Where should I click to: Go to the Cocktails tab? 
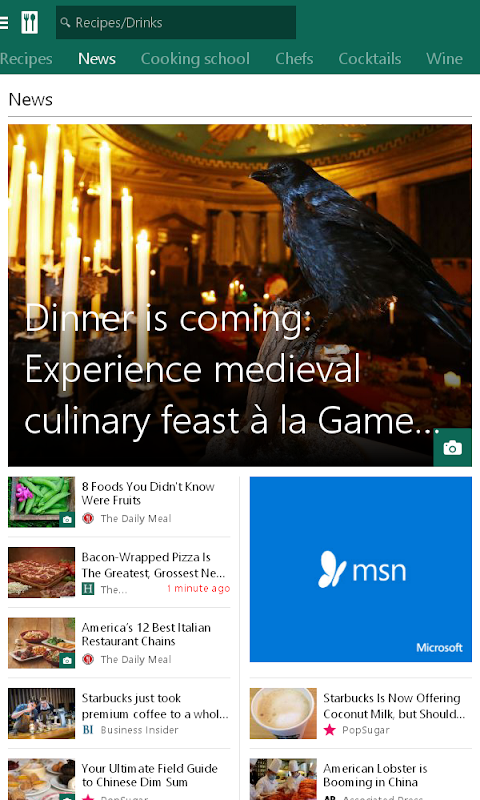click(x=370, y=59)
